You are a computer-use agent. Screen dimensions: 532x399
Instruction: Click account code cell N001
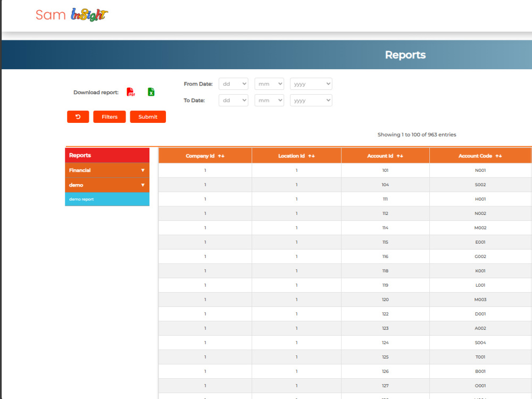(480, 170)
